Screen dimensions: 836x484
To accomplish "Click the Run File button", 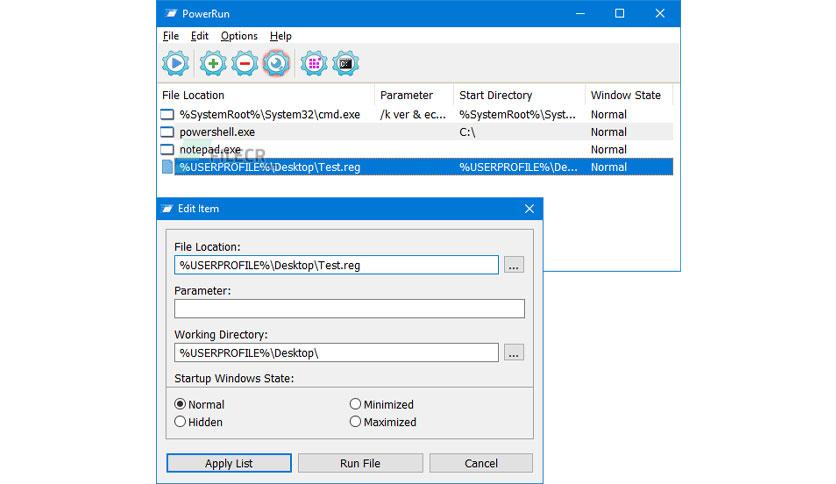I will coord(360,463).
